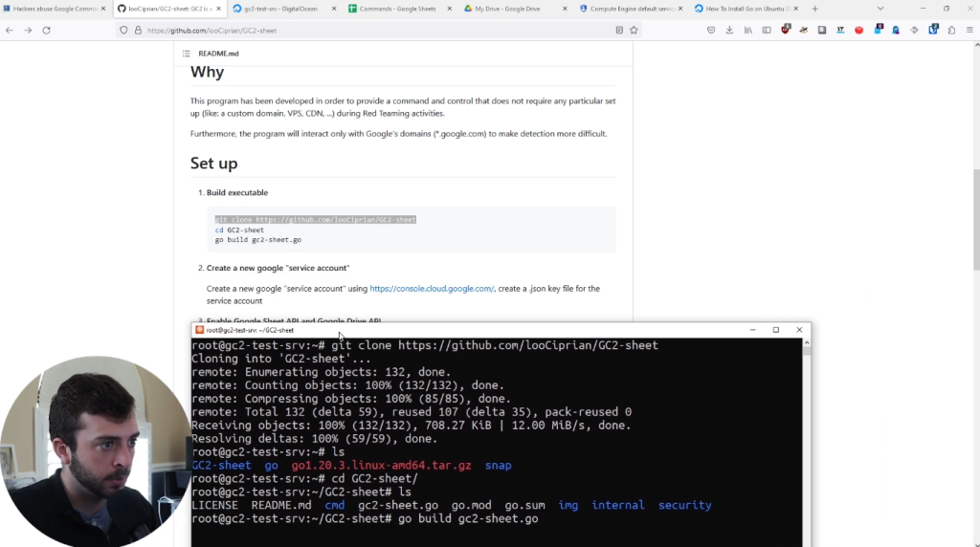Open the Bitwarden shield extension
The image size is (980, 547).
click(x=933, y=30)
